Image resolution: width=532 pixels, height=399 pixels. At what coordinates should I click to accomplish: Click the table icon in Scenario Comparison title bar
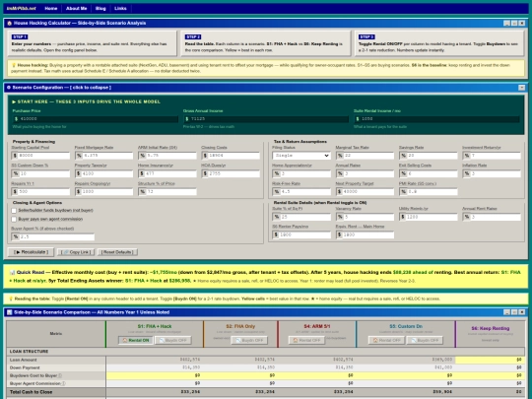[10, 312]
